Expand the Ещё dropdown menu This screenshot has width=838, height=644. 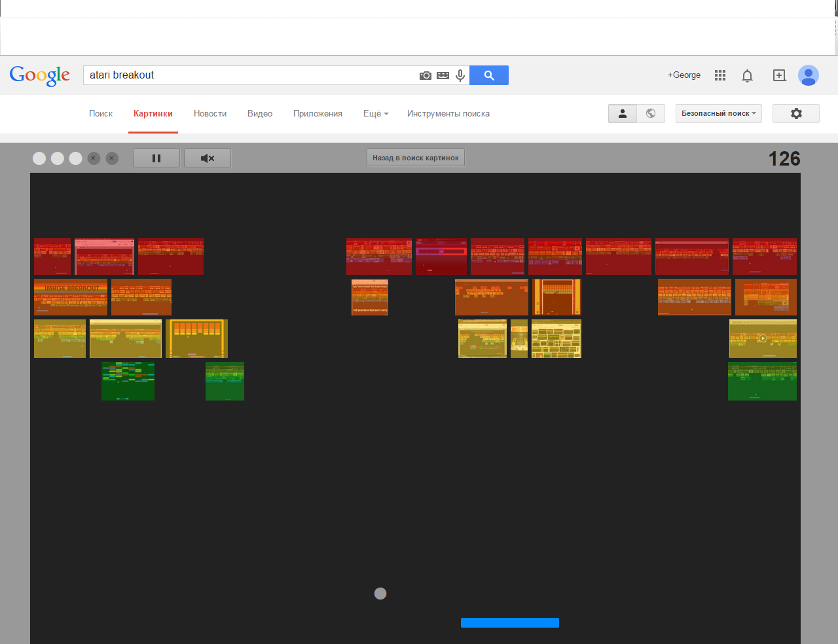[x=376, y=113]
